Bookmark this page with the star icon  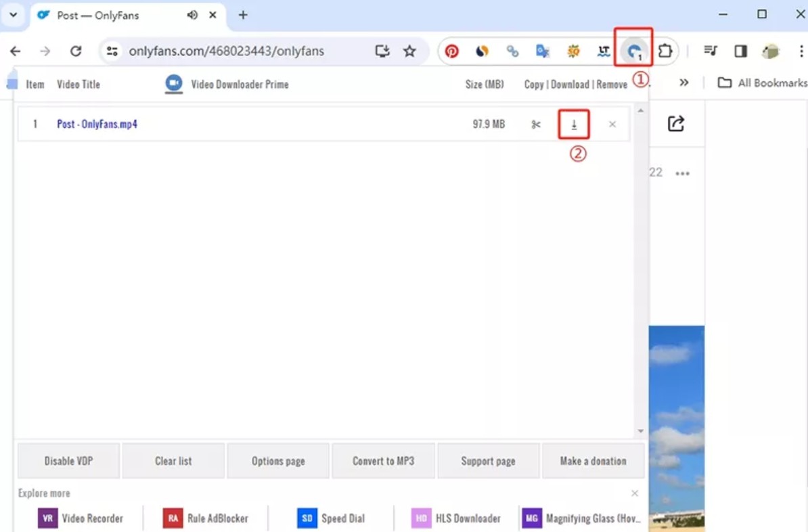pyautogui.click(x=409, y=51)
